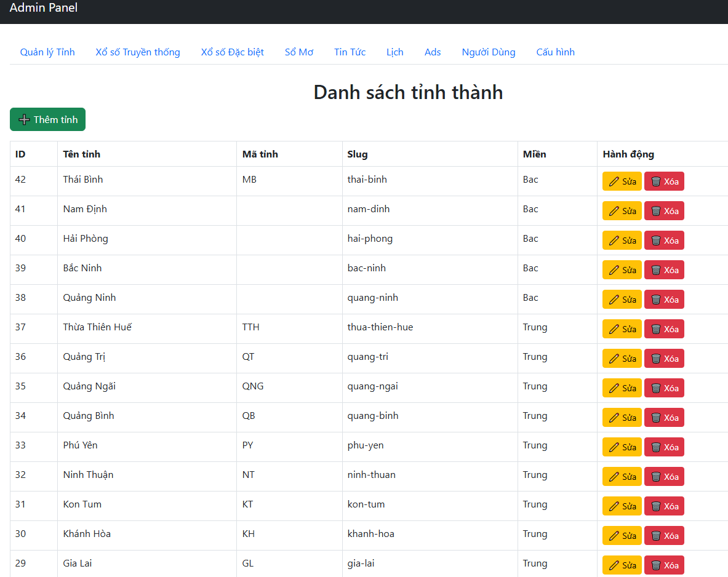
Task: Click the Admin Panel header title
Action: pos(44,8)
